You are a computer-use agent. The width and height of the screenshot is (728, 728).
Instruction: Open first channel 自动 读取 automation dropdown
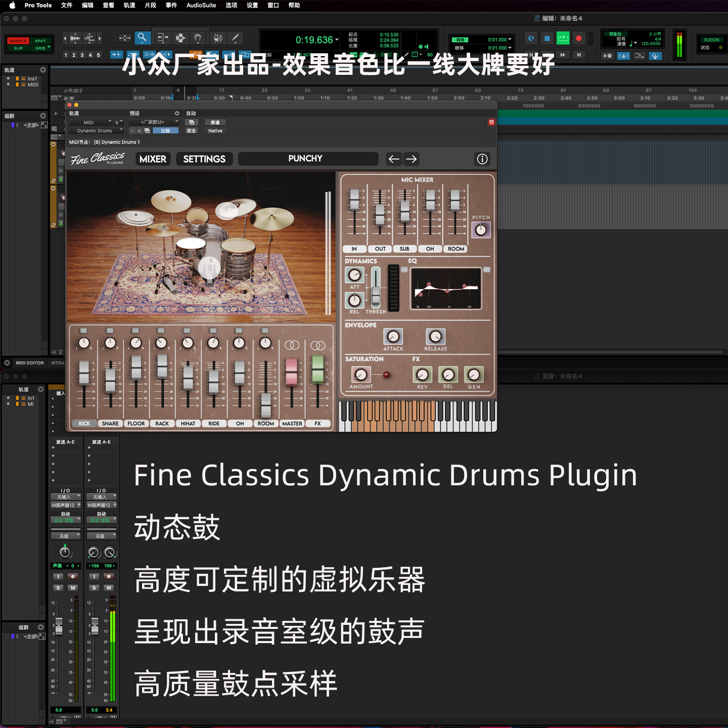click(x=66, y=520)
